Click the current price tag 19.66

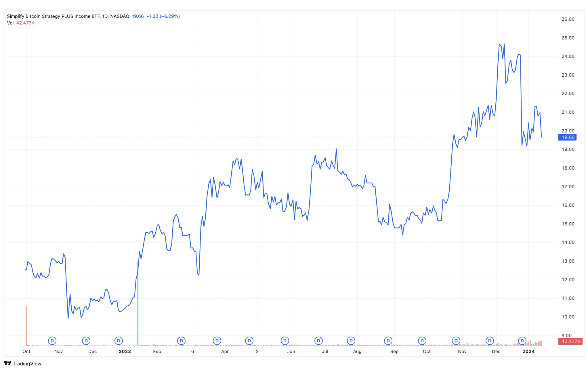tap(568, 137)
